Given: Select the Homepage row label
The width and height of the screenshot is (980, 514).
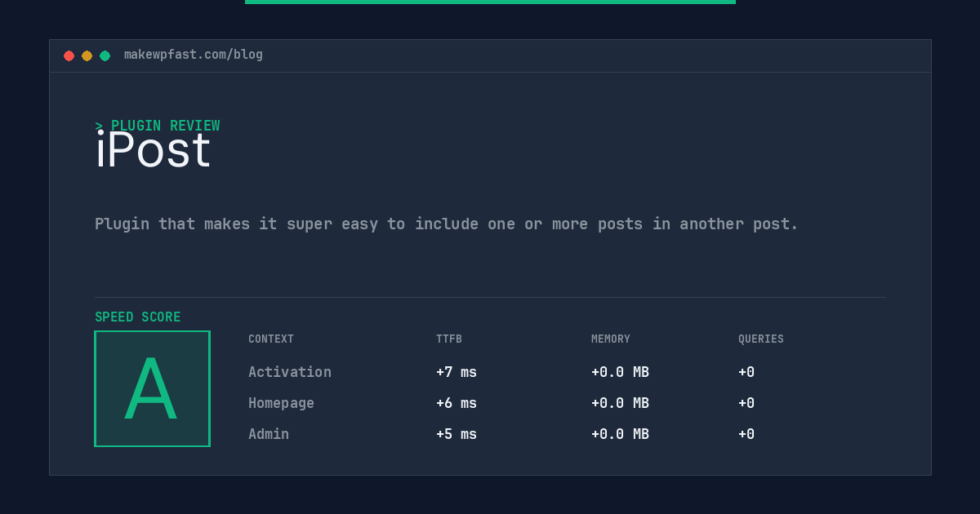Looking at the screenshot, I should [x=281, y=403].
